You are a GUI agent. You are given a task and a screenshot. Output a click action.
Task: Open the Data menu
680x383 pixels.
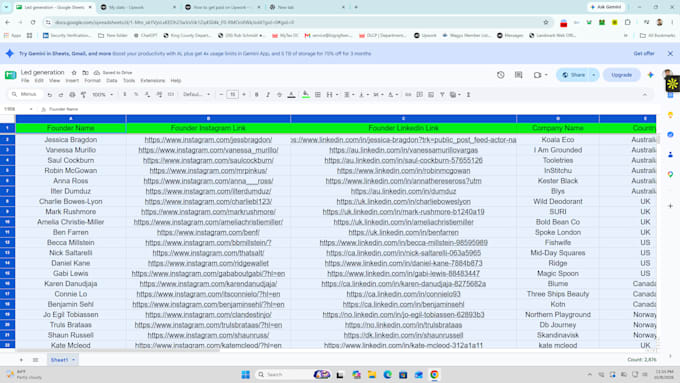112,81
